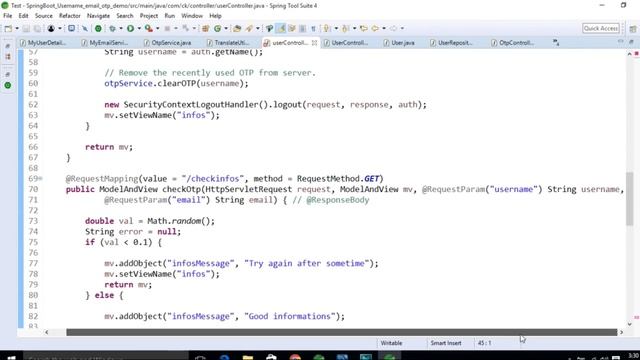Switch to the UserReposit editor tab
The width and height of the screenshot is (640, 360).
[x=451, y=42]
